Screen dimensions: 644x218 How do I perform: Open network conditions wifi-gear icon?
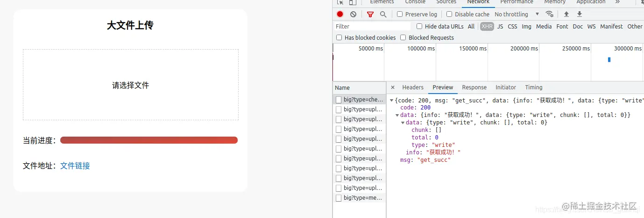coord(550,14)
